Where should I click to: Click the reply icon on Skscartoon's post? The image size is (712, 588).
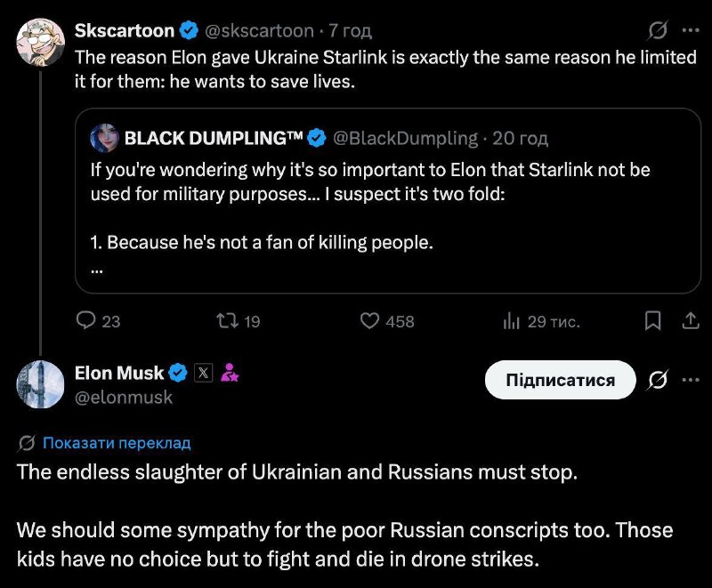tap(85, 320)
